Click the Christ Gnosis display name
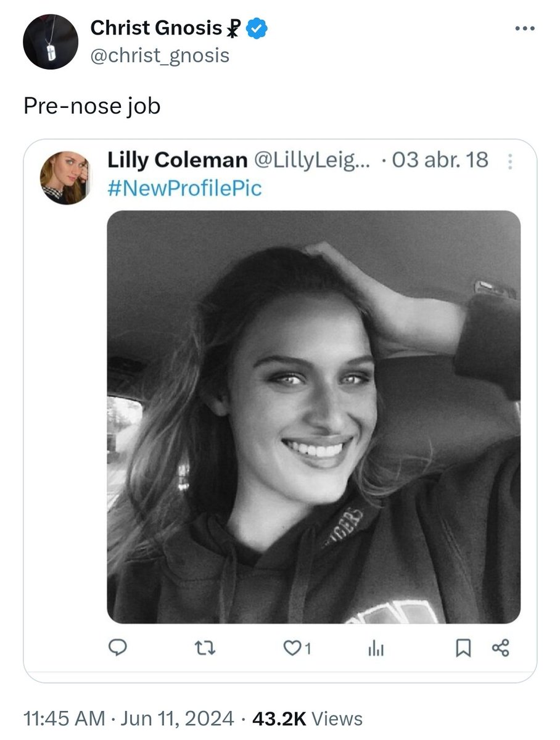 [155, 28]
